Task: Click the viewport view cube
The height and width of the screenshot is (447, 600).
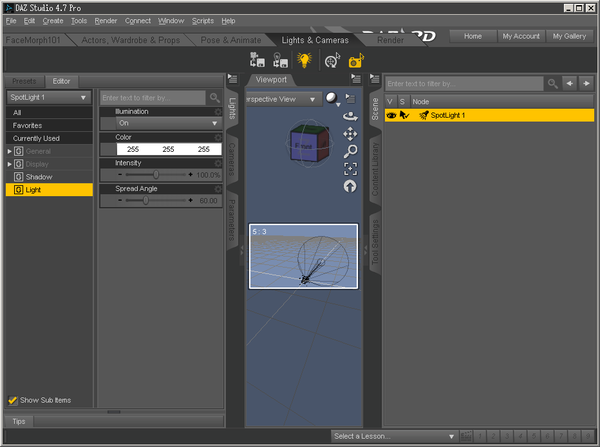Action: point(309,145)
